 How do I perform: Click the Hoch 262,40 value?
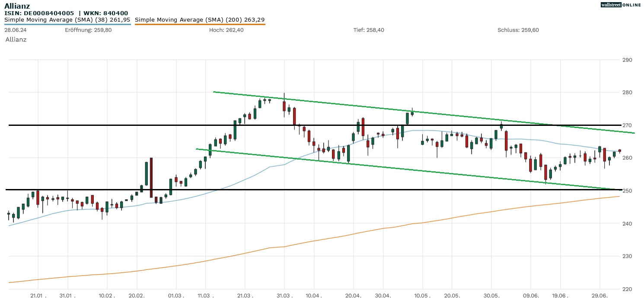click(226, 30)
